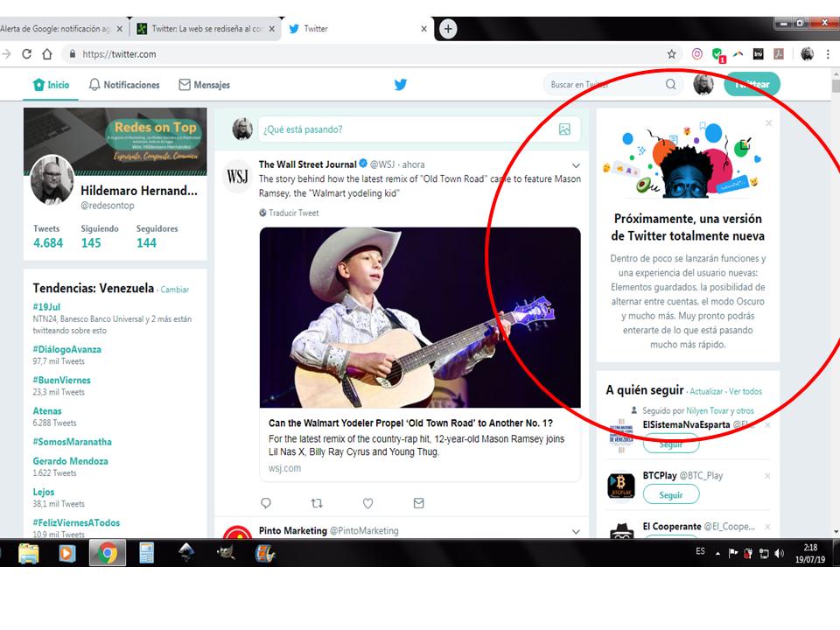
Task: Expand the WSJ tweet options chevron
Action: pos(576,165)
